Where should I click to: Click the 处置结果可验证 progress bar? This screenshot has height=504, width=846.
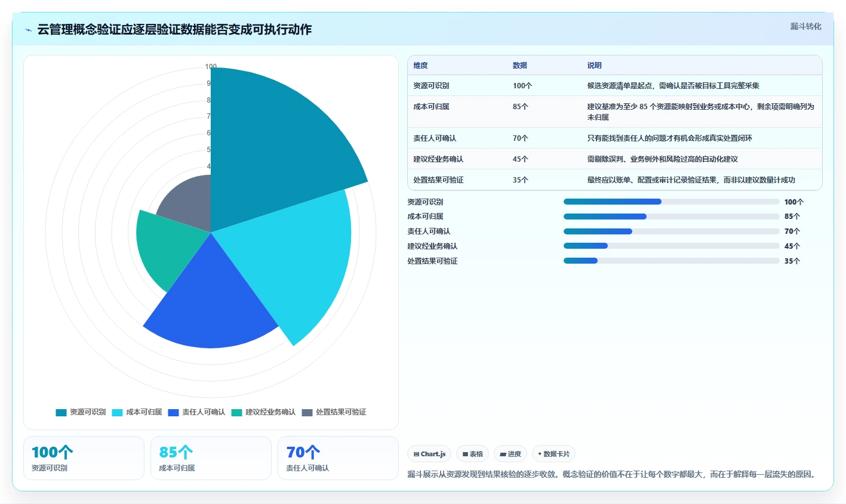pos(672,261)
